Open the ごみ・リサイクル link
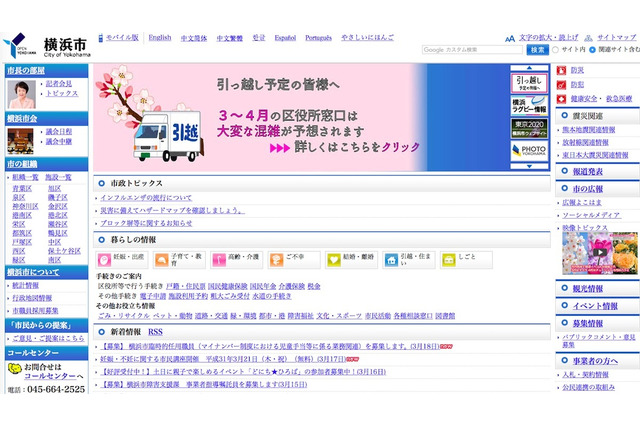 (x=124, y=316)
